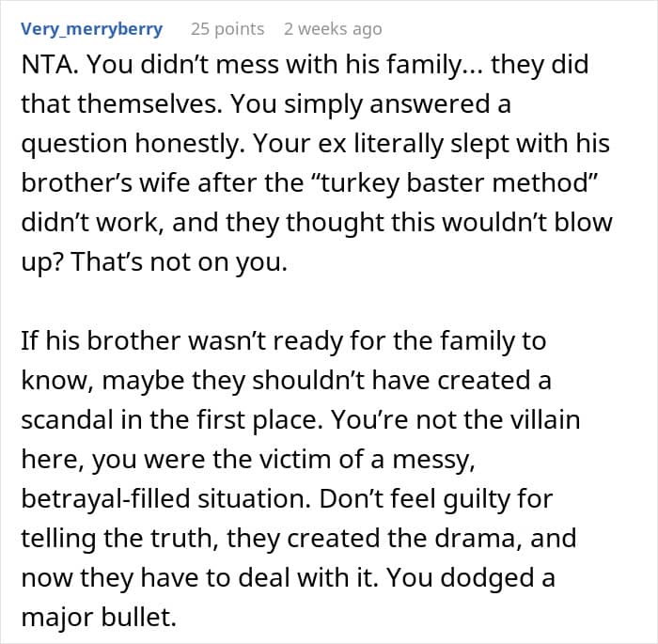Click the 25 points score label
Viewport: 658px width, 644px height.
click(x=227, y=28)
